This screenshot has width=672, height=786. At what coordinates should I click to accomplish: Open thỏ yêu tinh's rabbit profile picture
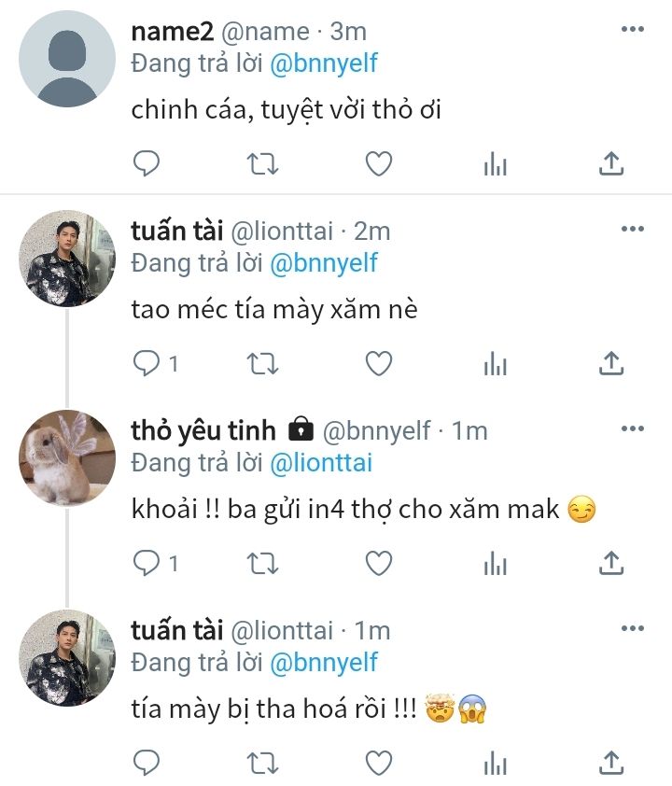[x=67, y=457]
